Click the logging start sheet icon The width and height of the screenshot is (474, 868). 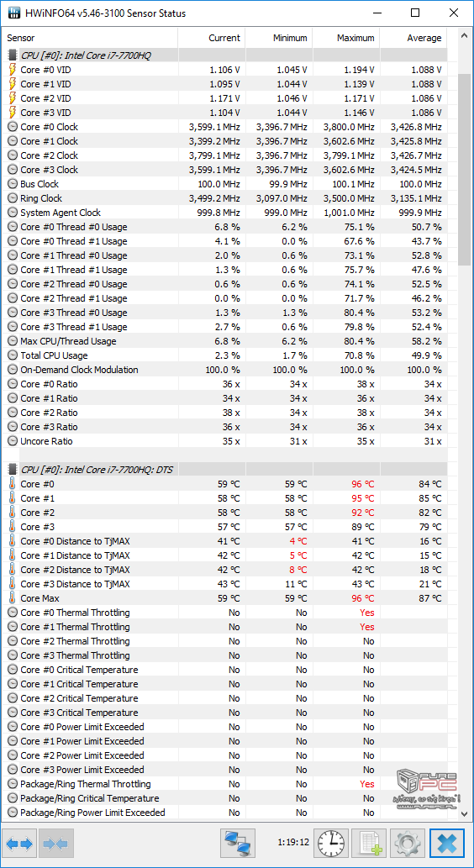[x=369, y=844]
